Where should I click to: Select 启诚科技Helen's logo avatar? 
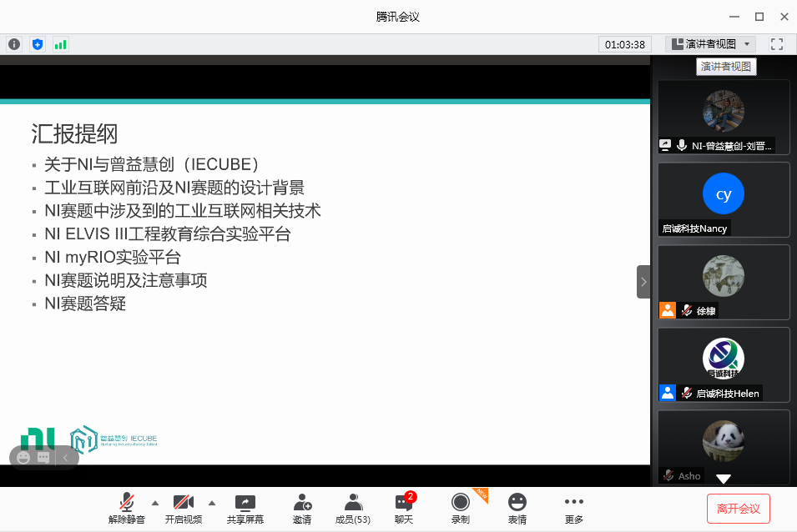click(x=724, y=359)
